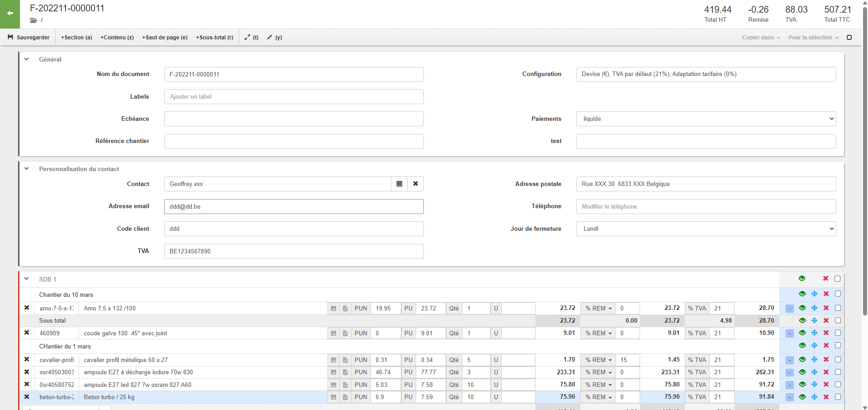The image size is (868, 410).
Task: Click the green back arrow button
Action: 10,14
